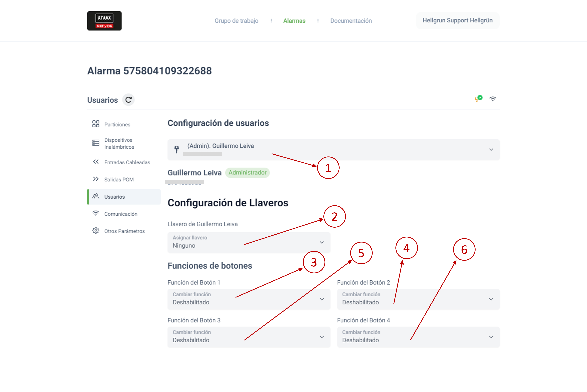
Task: Click the Dispositivos Inalámbricos sidebar icon
Action: [x=96, y=143]
